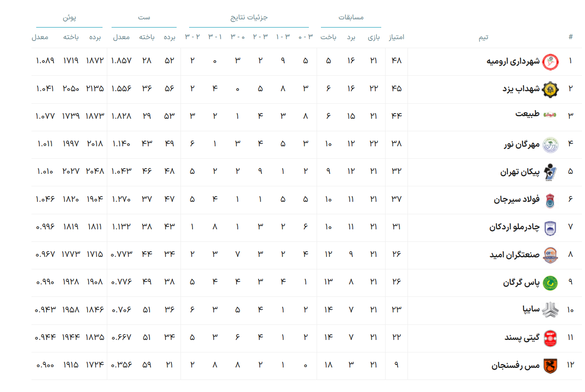Screen dimensions: 585x392
Task: Click the چادرملو اردکان team logo
Action: pos(550,228)
